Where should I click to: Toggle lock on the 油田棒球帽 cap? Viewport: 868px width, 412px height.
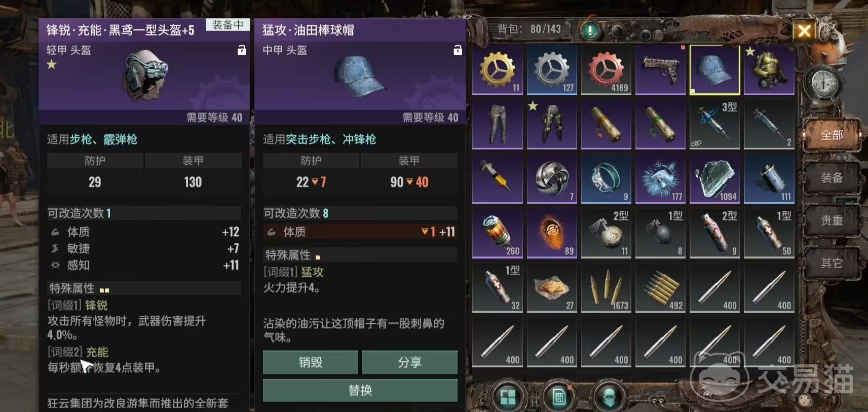point(458,50)
